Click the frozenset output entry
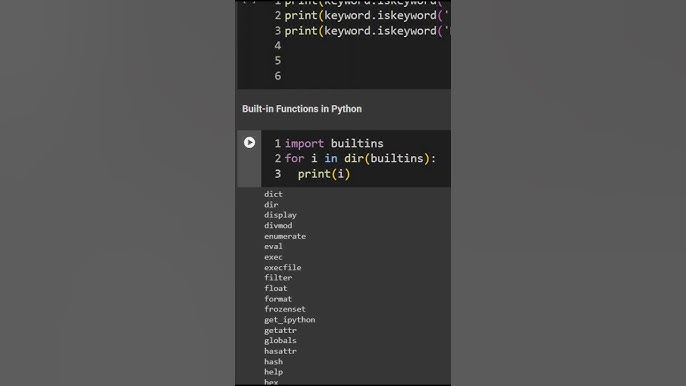 click(285, 309)
